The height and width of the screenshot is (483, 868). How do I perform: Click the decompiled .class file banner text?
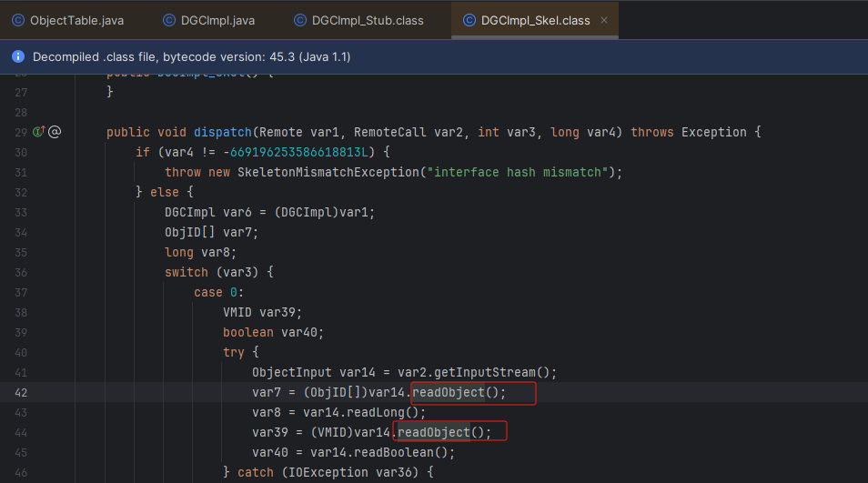coord(191,56)
